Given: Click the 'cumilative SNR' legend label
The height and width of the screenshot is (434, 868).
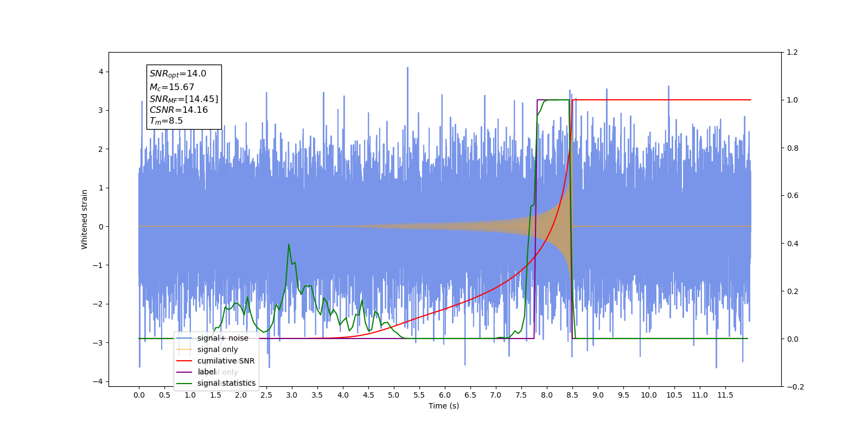Looking at the screenshot, I should point(226,361).
